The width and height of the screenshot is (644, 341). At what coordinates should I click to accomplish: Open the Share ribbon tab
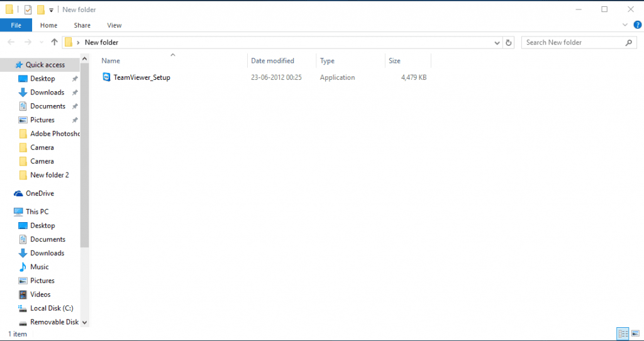tap(82, 25)
